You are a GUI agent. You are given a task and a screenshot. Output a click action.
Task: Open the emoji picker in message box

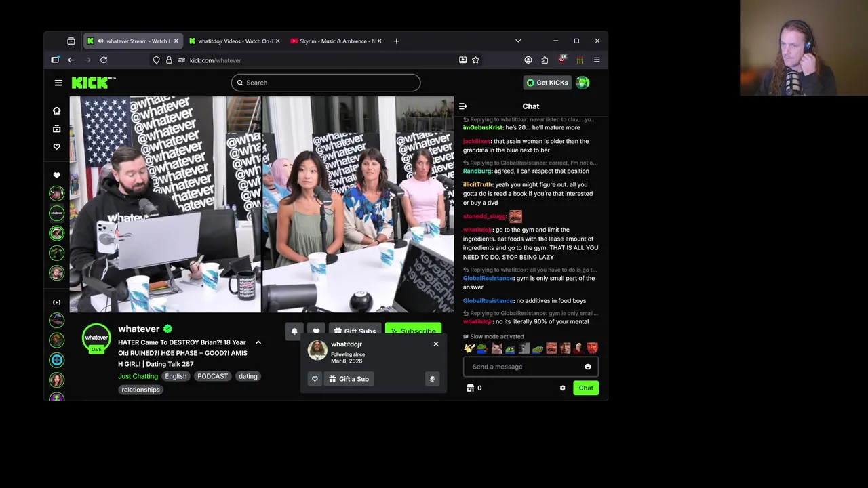click(588, 367)
